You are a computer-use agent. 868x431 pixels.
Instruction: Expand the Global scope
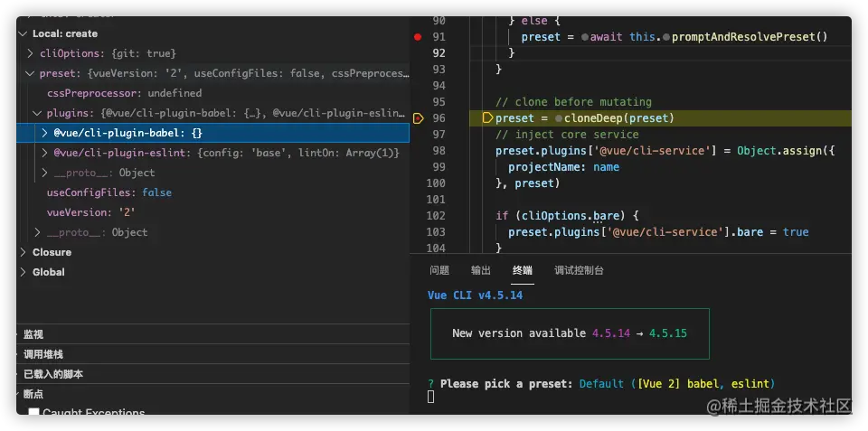point(23,272)
